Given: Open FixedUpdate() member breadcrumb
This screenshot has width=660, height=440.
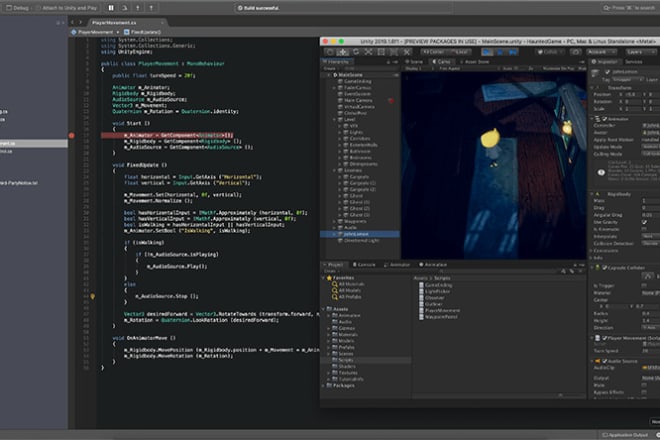Looking at the screenshot, I should point(142,32).
